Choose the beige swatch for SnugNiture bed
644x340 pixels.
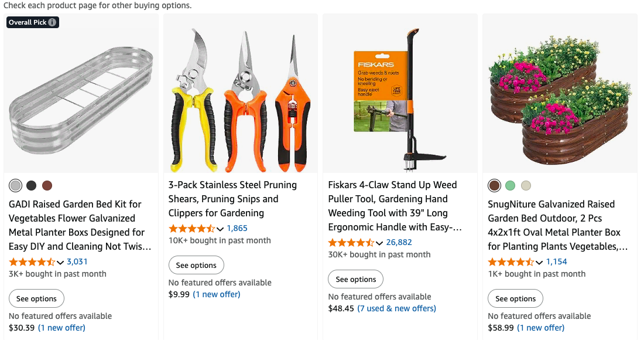click(x=526, y=185)
